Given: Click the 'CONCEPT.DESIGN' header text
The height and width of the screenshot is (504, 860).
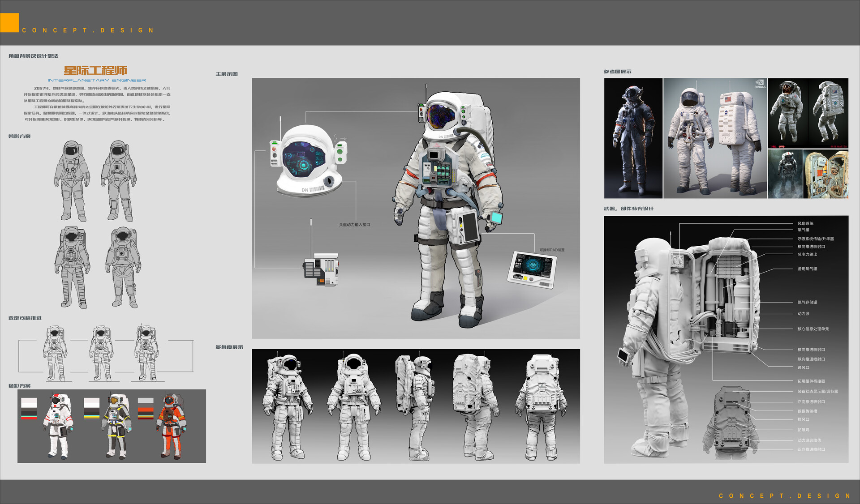Looking at the screenshot, I should pyautogui.click(x=88, y=30).
